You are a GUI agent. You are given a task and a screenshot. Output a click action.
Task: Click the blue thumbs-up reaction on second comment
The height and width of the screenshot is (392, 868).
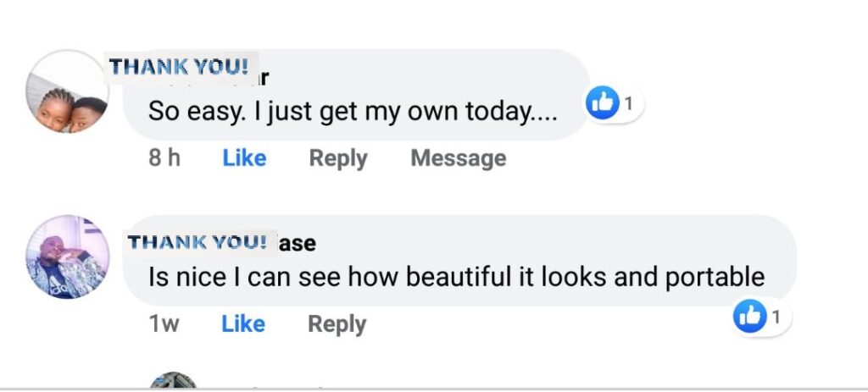click(749, 317)
